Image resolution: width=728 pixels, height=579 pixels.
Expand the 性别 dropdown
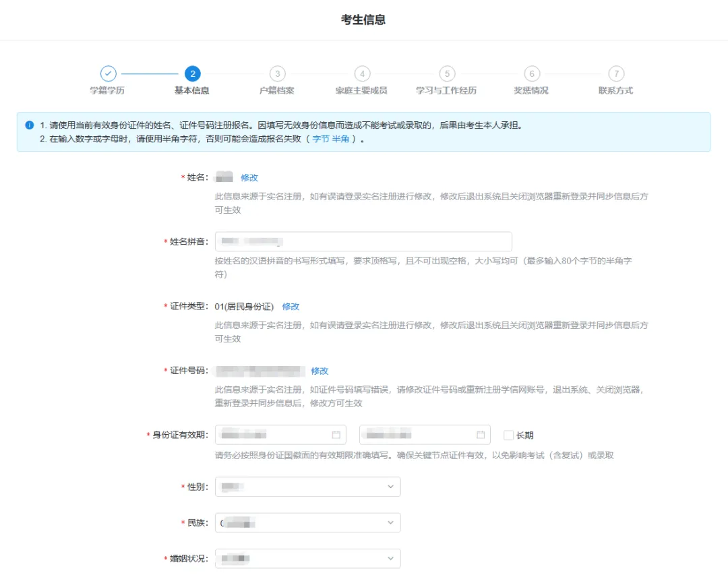[308, 487]
